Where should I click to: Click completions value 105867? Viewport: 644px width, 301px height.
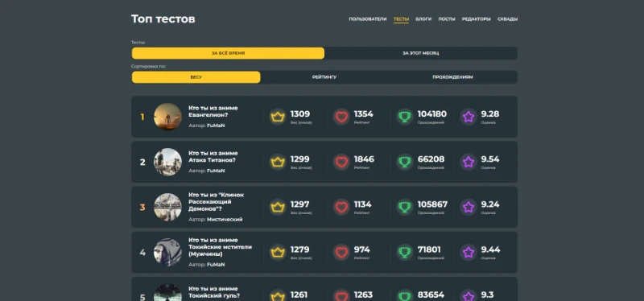[x=432, y=204]
